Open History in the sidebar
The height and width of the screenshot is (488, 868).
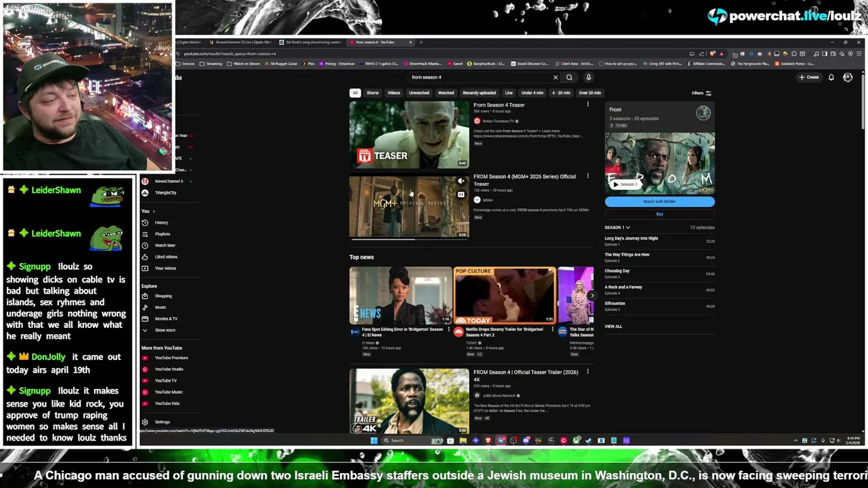tap(161, 222)
